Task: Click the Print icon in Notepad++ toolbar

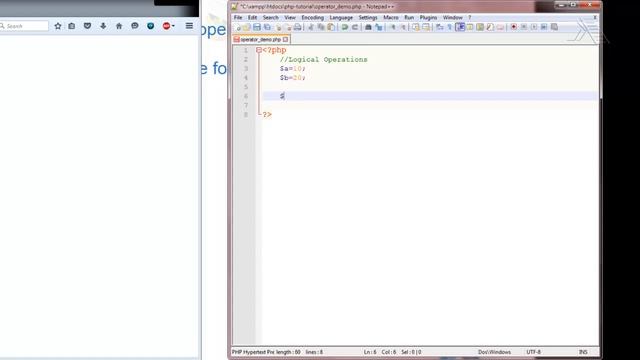Action: coord(298,27)
